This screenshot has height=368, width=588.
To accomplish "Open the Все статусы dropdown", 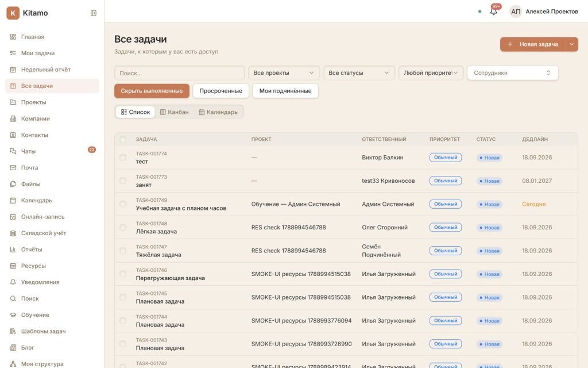I will tap(359, 73).
